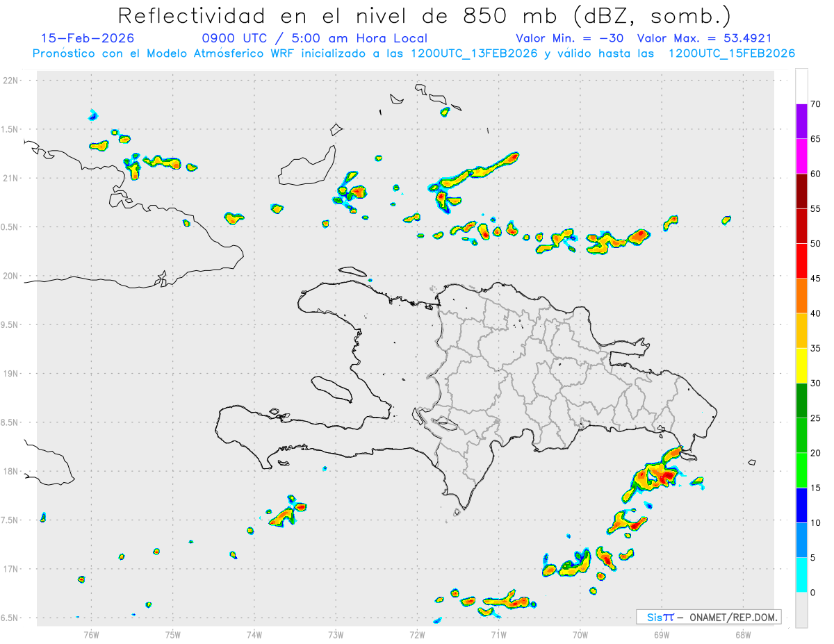Screen dimensions: 834x644
Task: Click the 'Sis - ONAMET/REP.DOM.' credit box
Action: pyautogui.click(x=709, y=617)
